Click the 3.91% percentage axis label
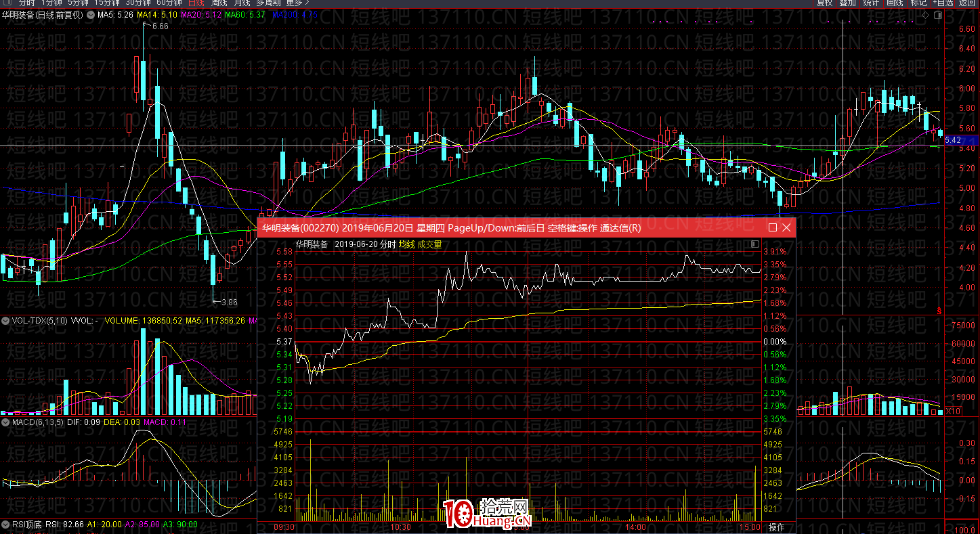980x534 pixels. click(x=775, y=252)
